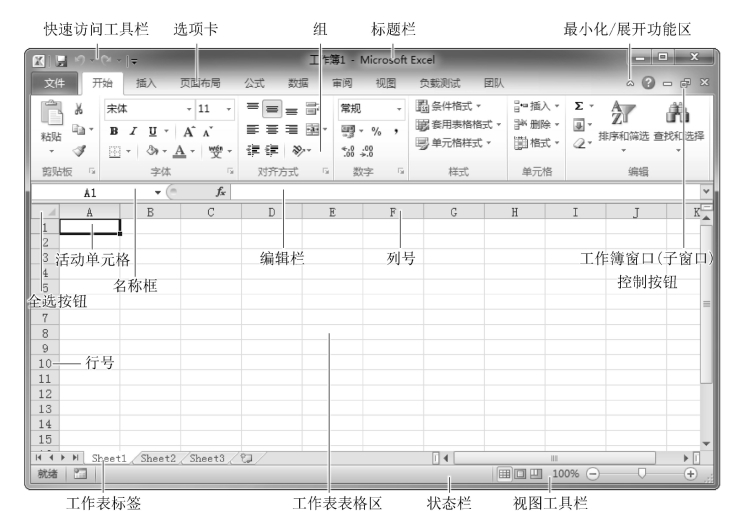Click comma style icon
Screen dimensions: 752x527
pos(396,131)
